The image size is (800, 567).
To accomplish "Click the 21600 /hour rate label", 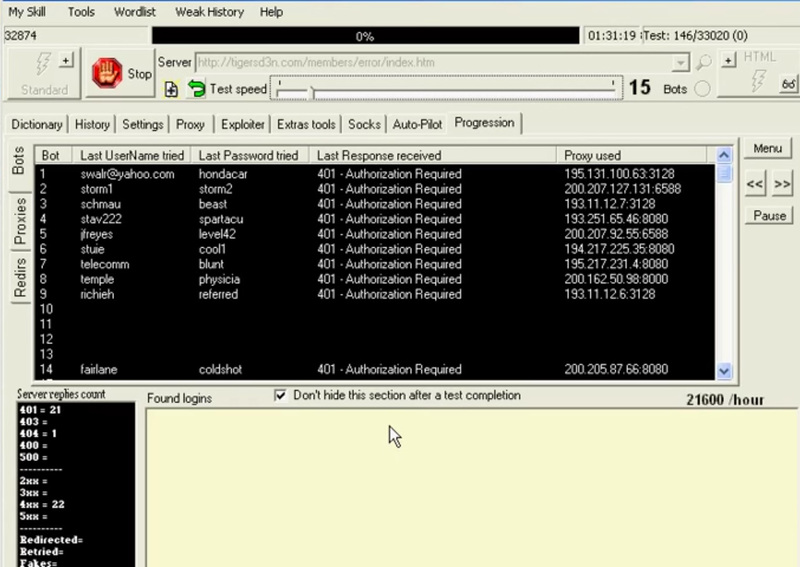I will pos(724,400).
